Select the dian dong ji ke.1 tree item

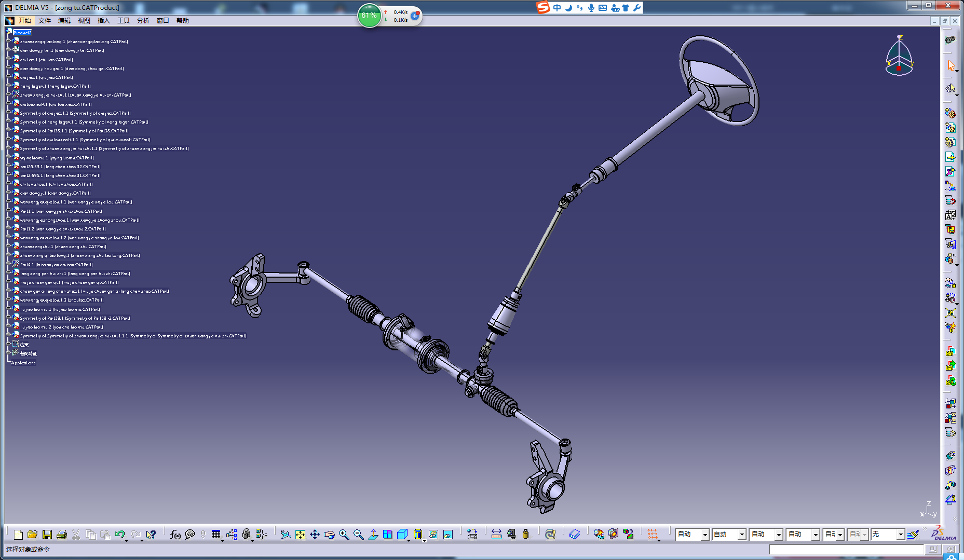click(x=62, y=50)
